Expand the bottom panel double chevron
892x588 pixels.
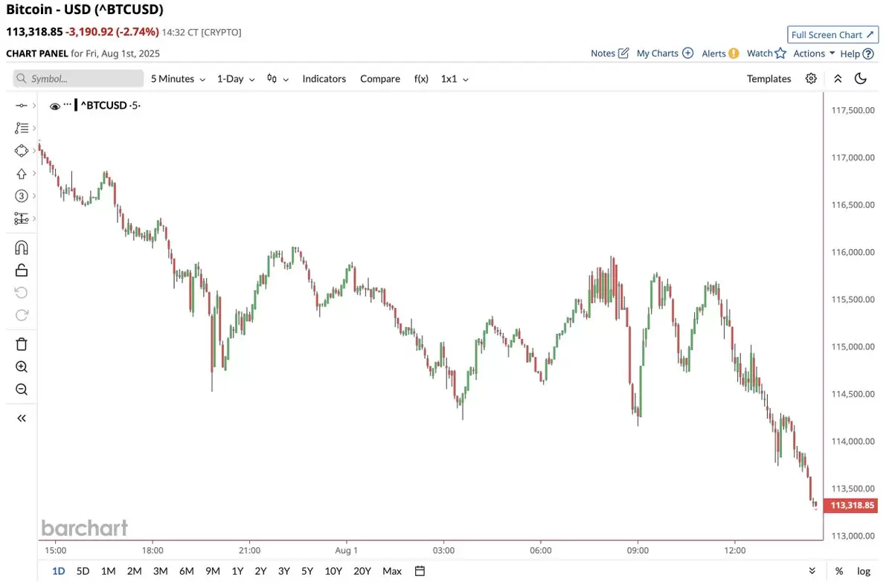tap(812, 571)
